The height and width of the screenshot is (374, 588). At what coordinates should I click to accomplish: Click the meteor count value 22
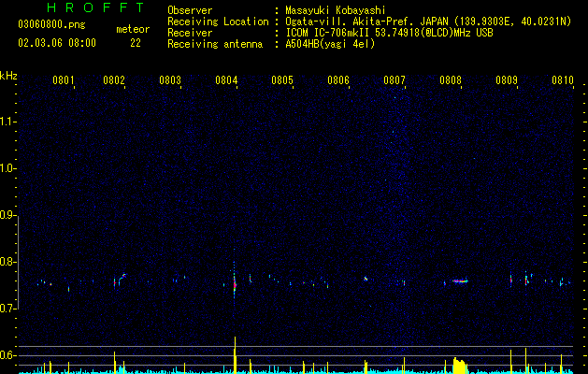coord(136,43)
